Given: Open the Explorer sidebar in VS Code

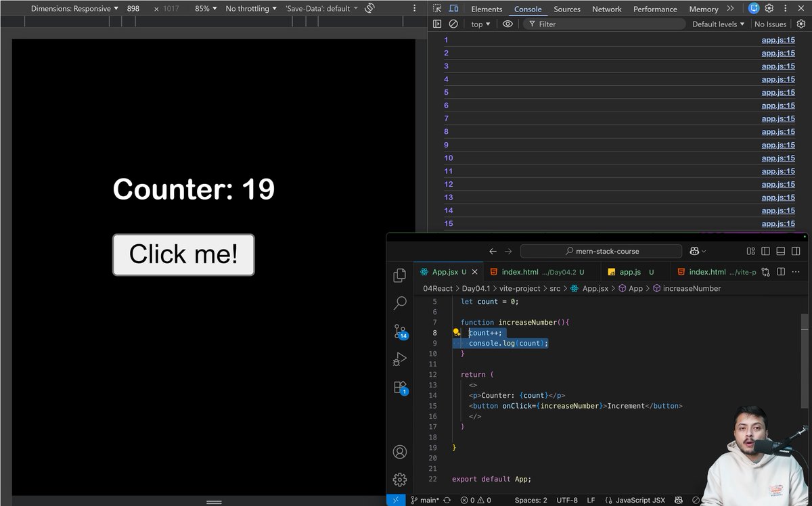Looking at the screenshot, I should tap(399, 275).
